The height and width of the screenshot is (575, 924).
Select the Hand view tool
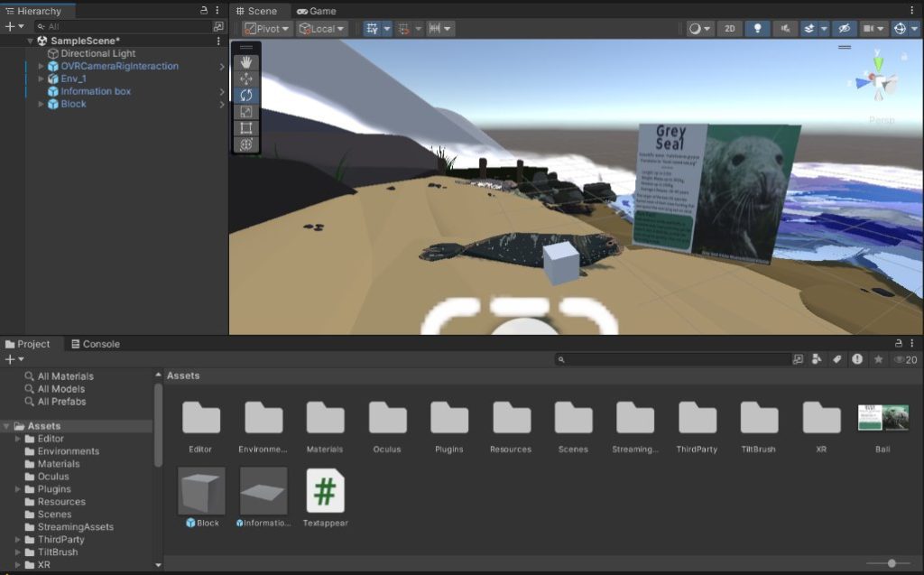(x=246, y=63)
